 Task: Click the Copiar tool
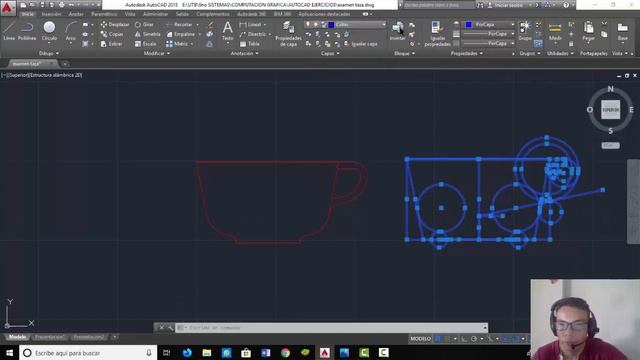pyautogui.click(x=112, y=34)
